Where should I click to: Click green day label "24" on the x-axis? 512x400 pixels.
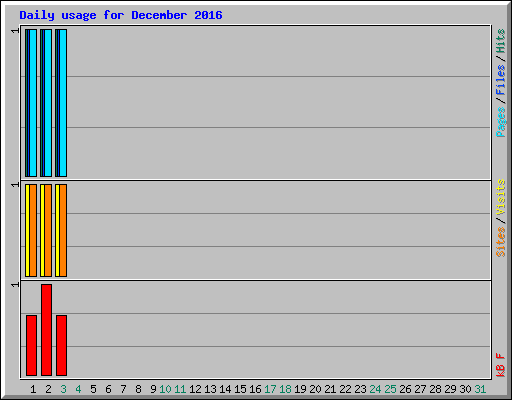click(x=375, y=389)
